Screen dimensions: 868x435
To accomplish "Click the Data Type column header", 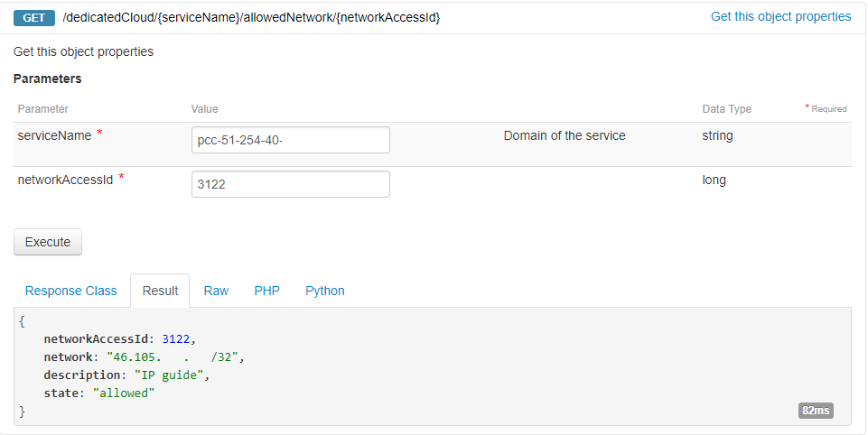I will pos(727,109).
